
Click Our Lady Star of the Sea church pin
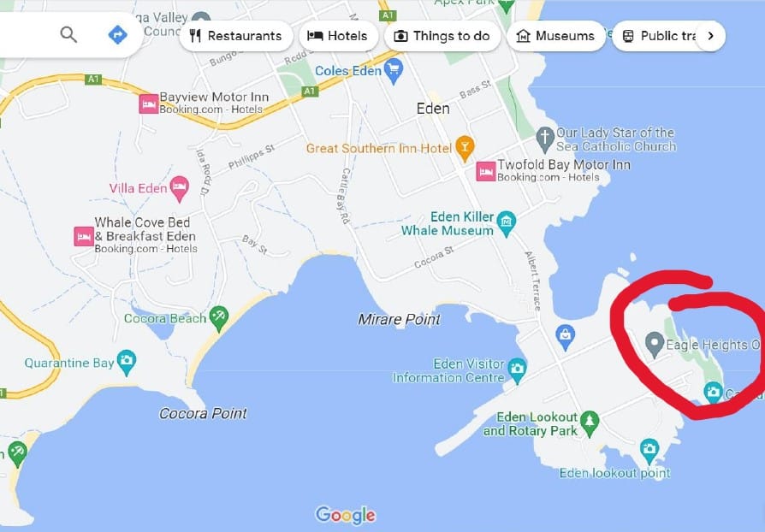coord(544,140)
